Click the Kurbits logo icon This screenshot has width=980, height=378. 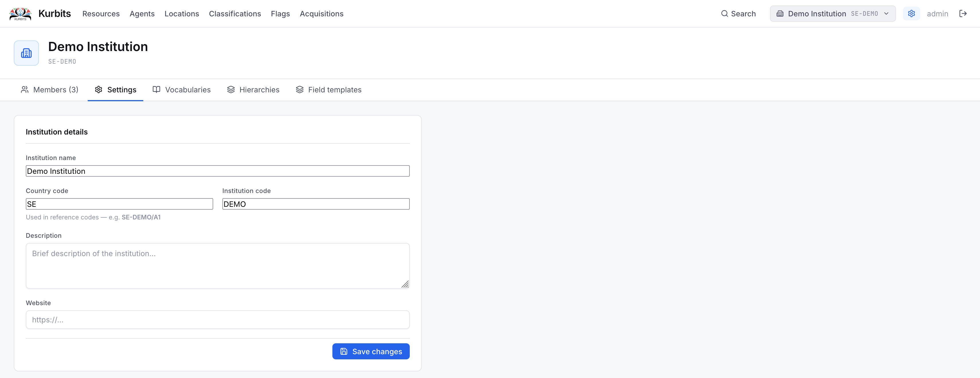pos(20,14)
